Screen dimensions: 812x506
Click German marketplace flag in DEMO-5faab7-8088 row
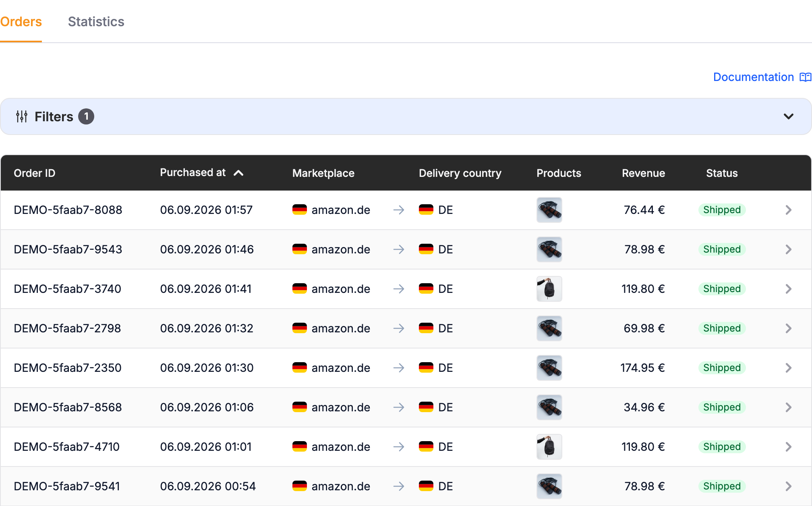click(x=300, y=210)
